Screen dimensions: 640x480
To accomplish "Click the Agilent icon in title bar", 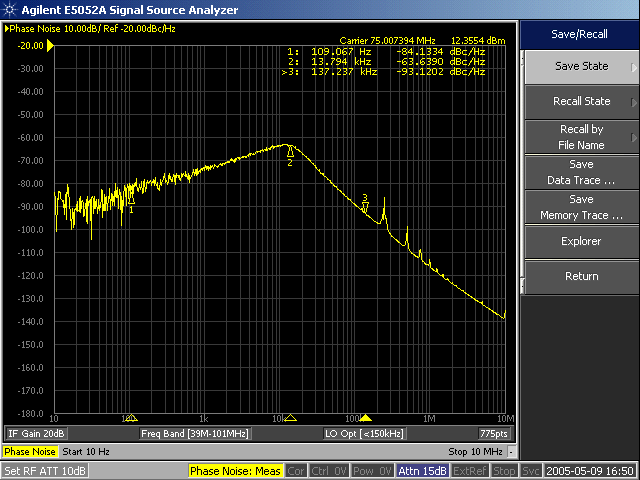I will (10, 9).
